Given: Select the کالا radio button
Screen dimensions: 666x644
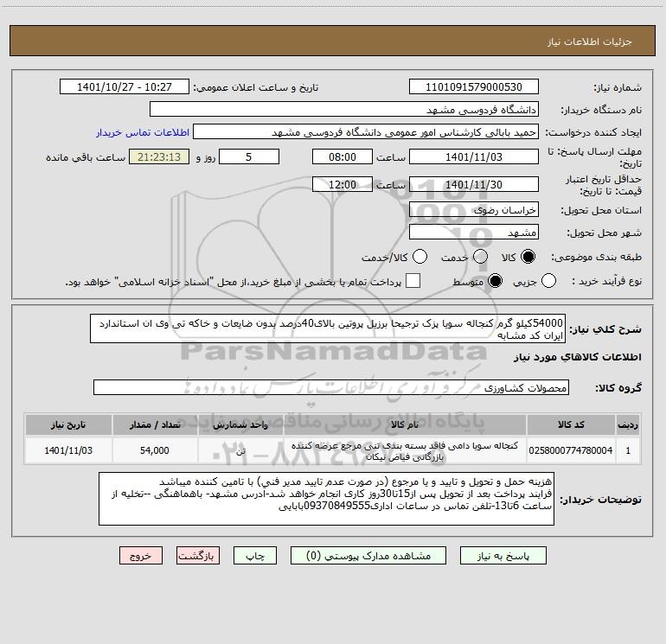Looking at the screenshot, I should (x=528, y=257).
